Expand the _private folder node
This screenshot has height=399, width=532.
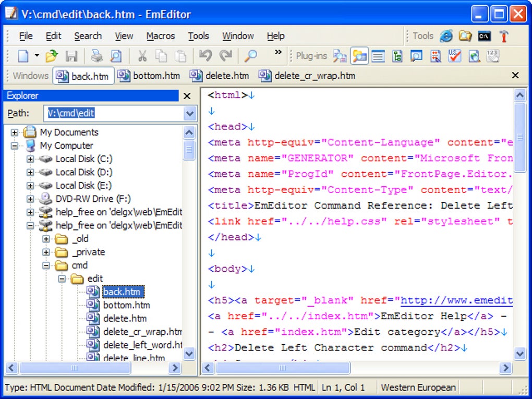point(46,252)
